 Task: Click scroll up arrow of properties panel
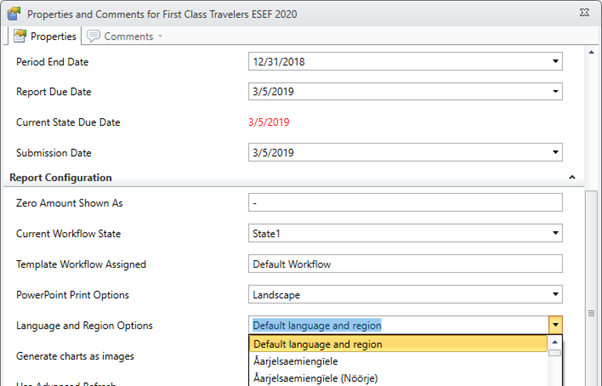[591, 53]
